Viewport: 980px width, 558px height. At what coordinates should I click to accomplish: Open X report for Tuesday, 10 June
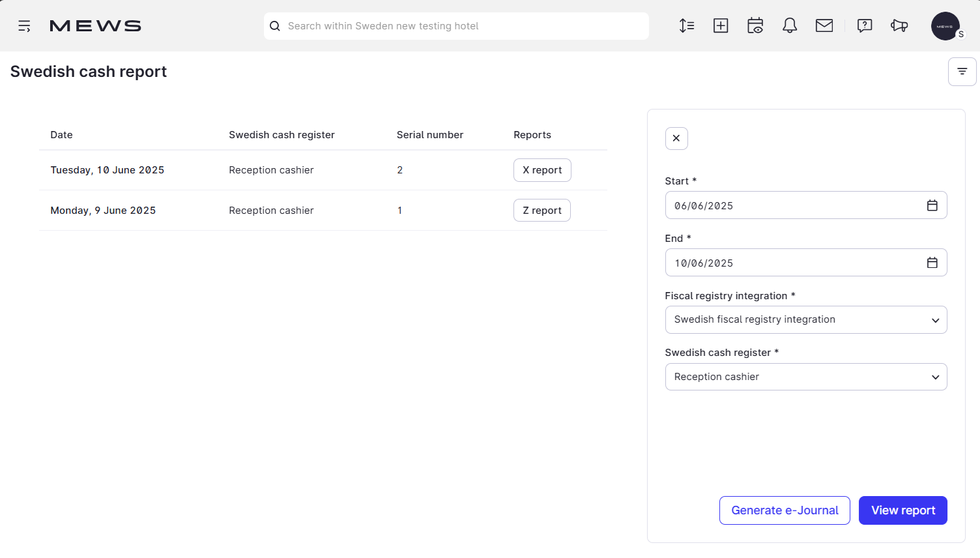pos(542,170)
